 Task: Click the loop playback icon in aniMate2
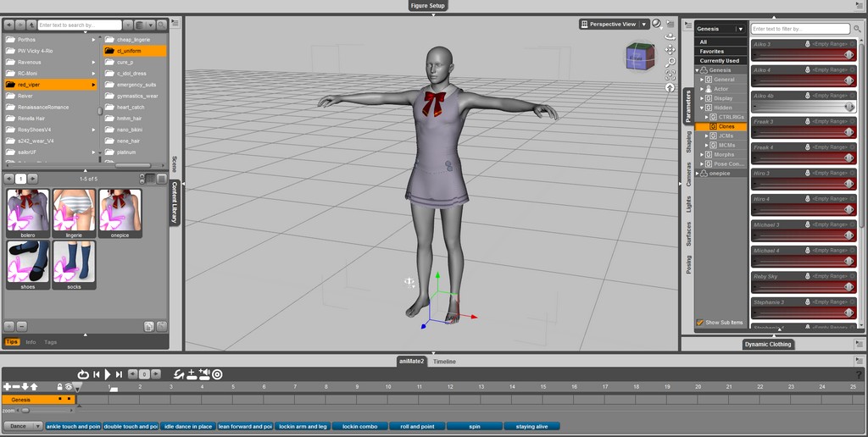(x=83, y=374)
